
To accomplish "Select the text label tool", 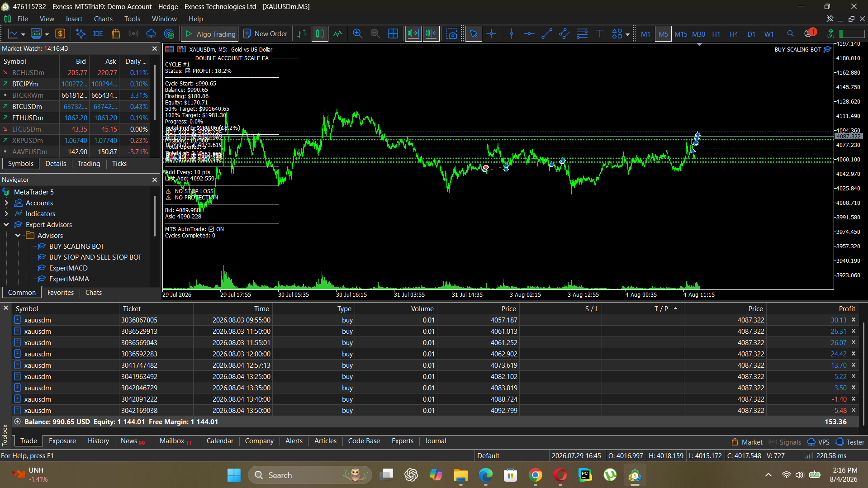I will click(600, 33).
